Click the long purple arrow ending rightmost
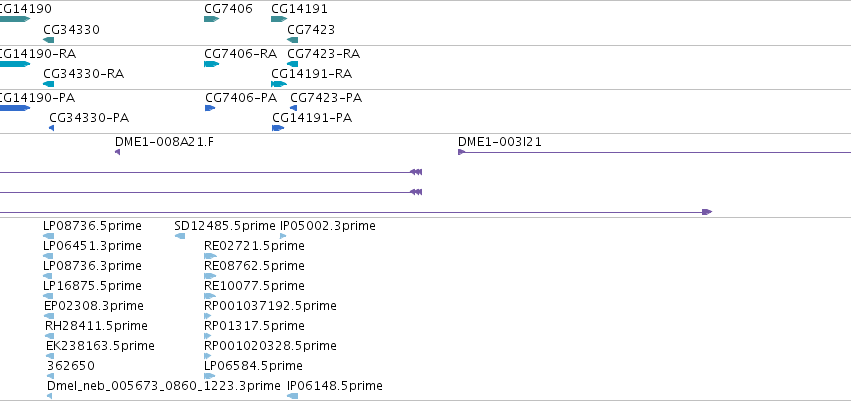 (x=355, y=212)
